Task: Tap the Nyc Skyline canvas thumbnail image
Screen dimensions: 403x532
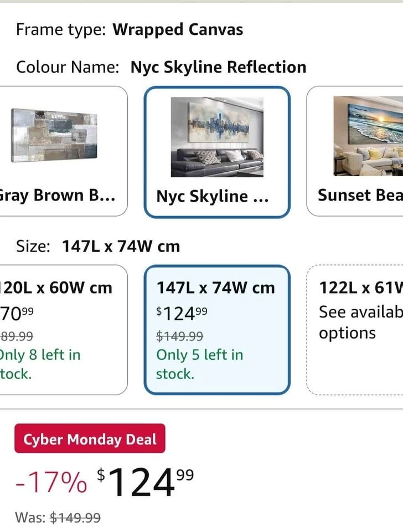Action: [x=216, y=136]
